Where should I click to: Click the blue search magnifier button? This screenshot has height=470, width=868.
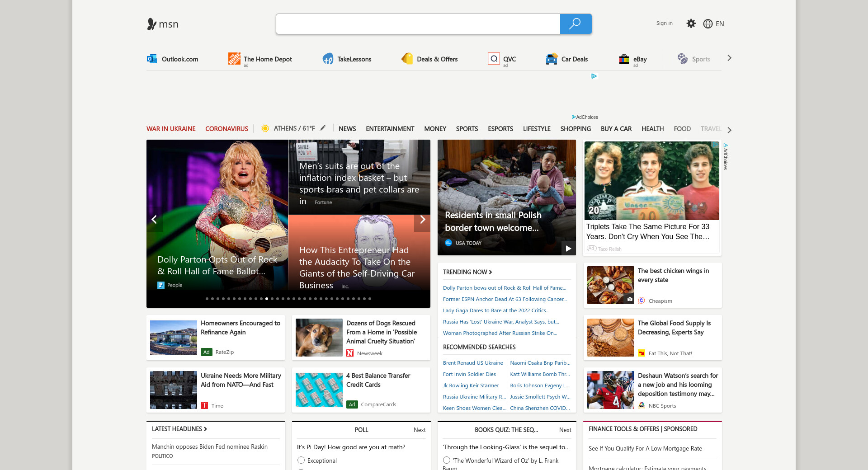click(x=576, y=24)
